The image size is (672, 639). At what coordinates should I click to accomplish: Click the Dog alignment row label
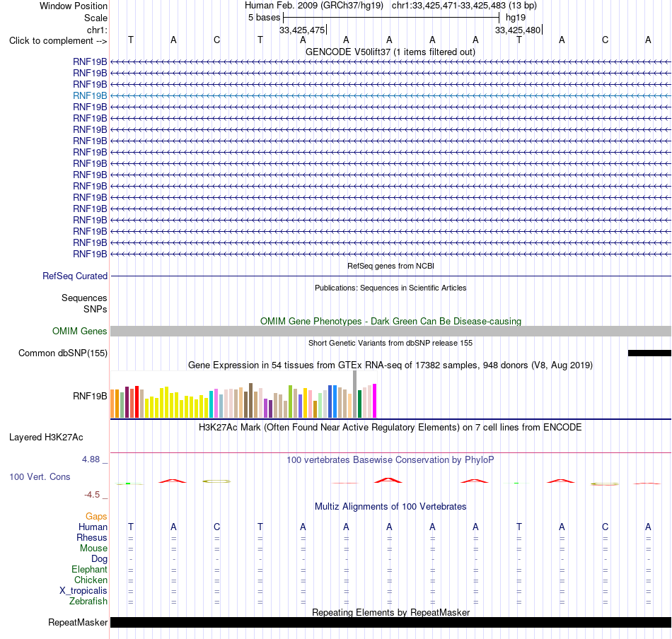[100, 559]
